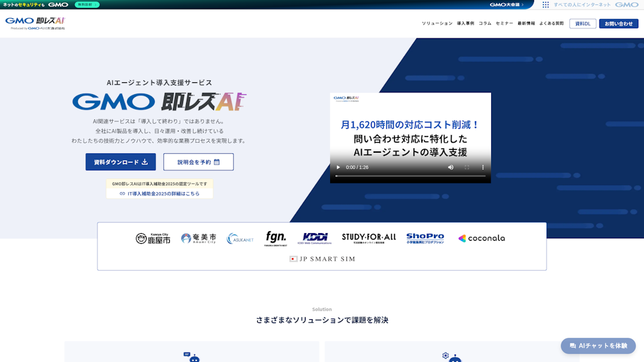This screenshot has width=644, height=362.
Task: Open the video player options menu
Action: click(x=483, y=167)
